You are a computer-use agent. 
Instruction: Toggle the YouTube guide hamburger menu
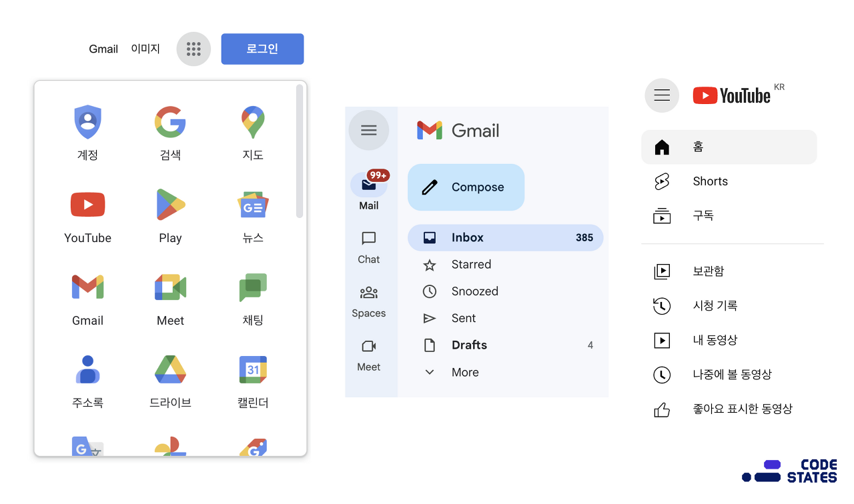(662, 95)
